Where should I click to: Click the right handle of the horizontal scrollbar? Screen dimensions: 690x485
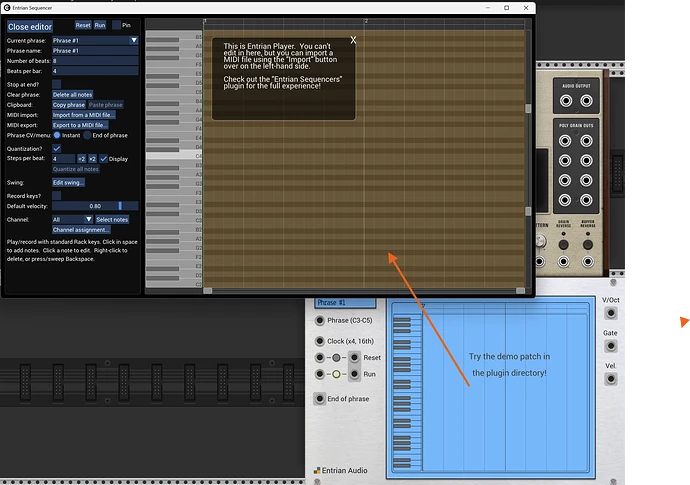(520, 290)
